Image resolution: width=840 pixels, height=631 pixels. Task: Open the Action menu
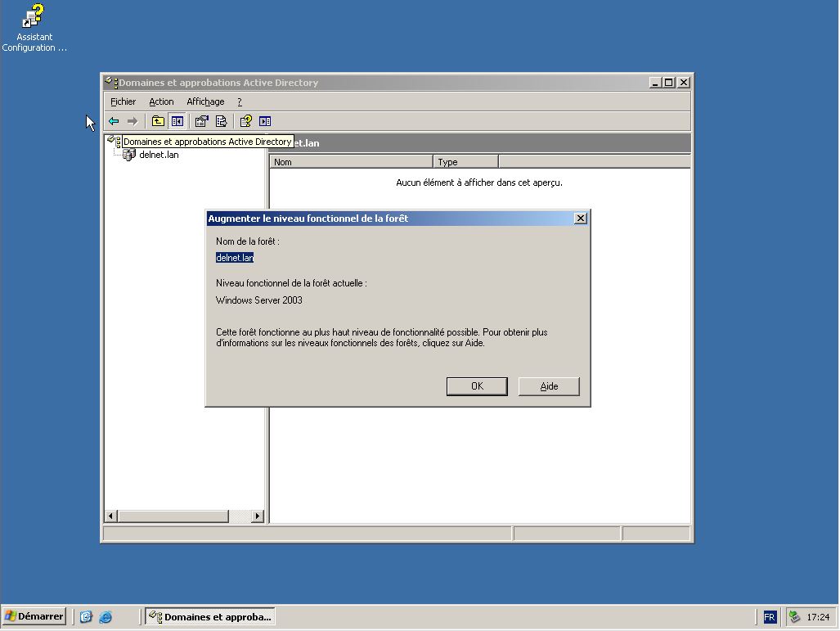pyautogui.click(x=161, y=101)
